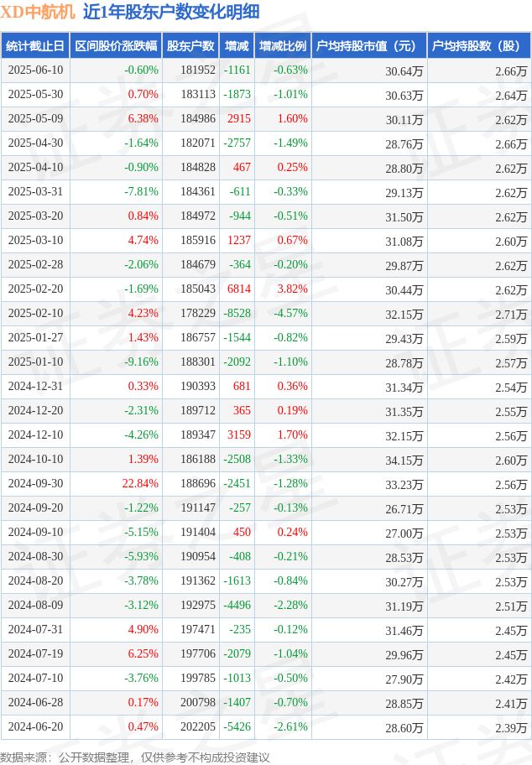The height and width of the screenshot is (765, 532).
Task: Click the 34.15万 average holding value cell
Action: click(x=369, y=460)
